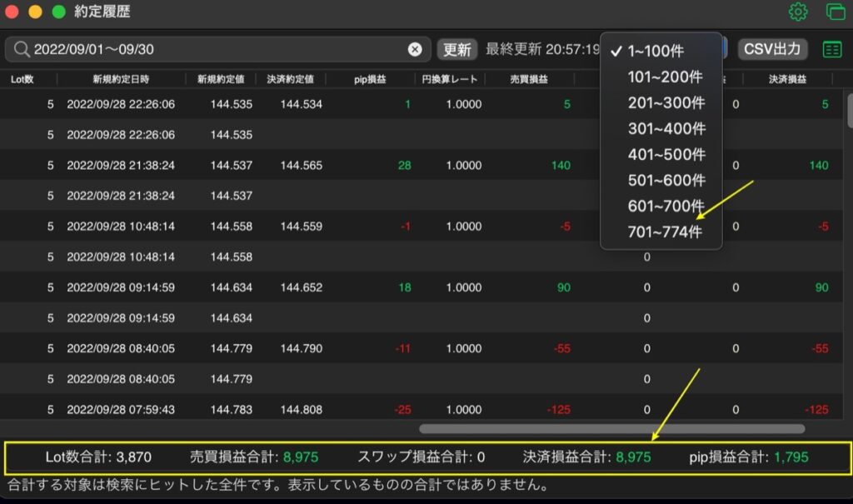Click the 約定履歴 window title

[x=102, y=12]
